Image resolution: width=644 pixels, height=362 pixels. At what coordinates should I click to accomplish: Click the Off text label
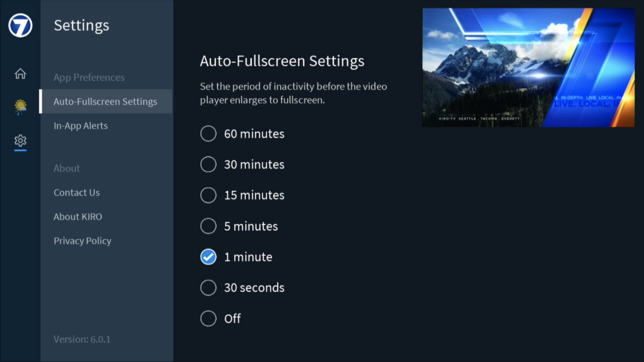coord(232,319)
